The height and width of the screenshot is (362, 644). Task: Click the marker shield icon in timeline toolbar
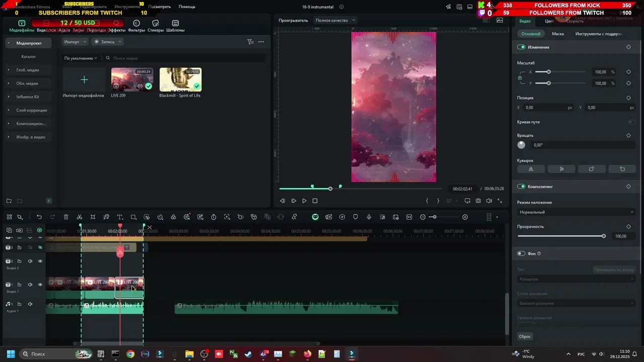coord(355,217)
